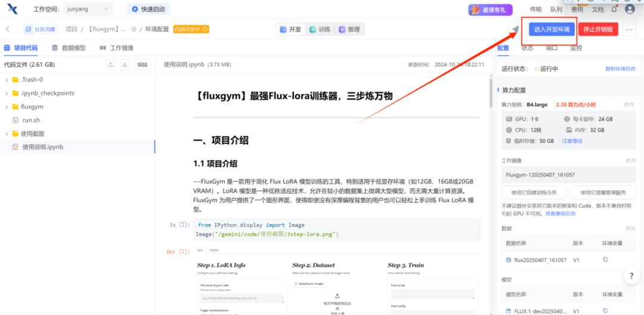The image size is (644, 315).
Task: Open the 文档 menu item
Action: coord(597,10)
